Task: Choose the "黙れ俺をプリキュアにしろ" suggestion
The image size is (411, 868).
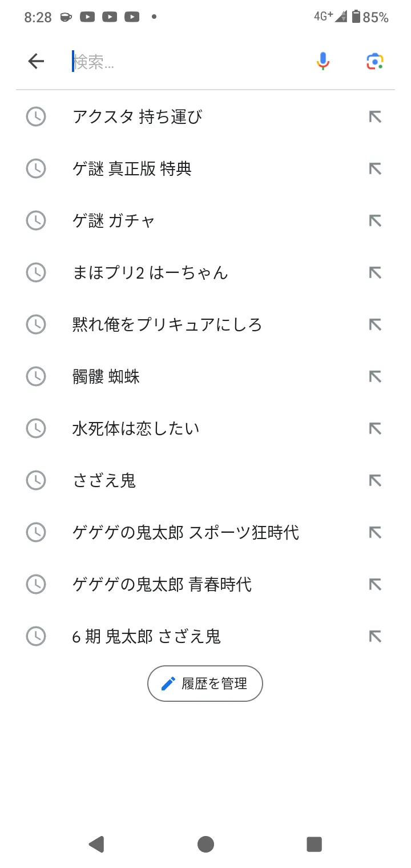Action: (x=167, y=325)
